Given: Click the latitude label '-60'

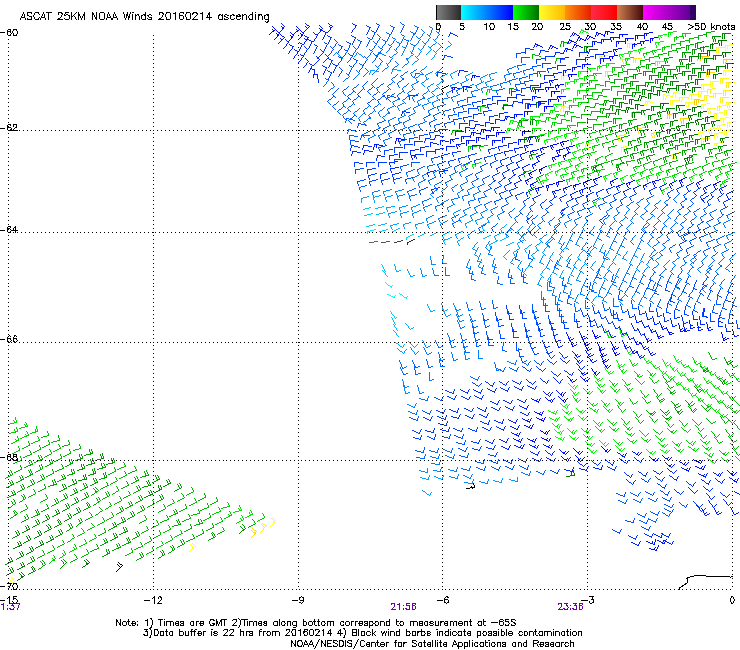Looking at the screenshot, I should (x=9, y=33).
